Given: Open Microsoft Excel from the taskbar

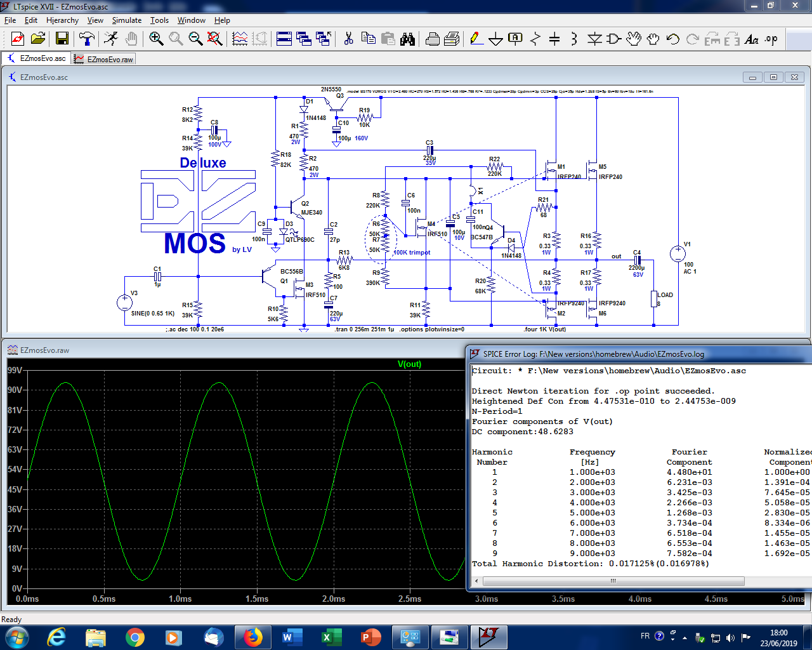Looking at the screenshot, I should click(x=331, y=637).
